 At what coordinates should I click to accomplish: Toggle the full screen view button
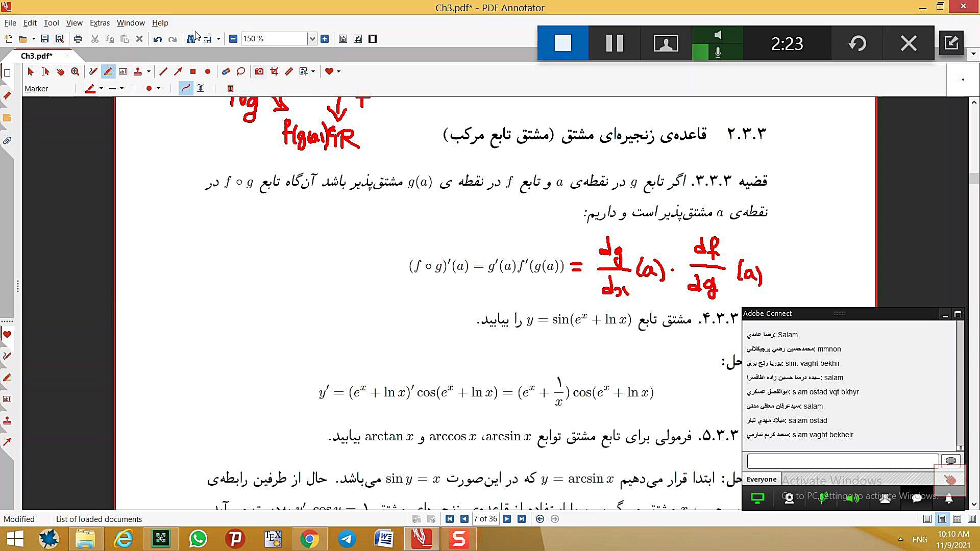tap(373, 39)
